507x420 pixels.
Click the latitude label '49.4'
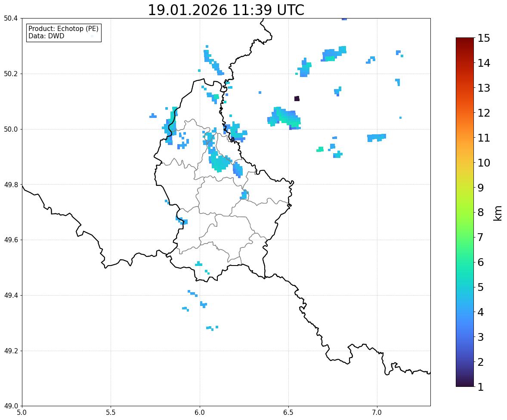11,295
